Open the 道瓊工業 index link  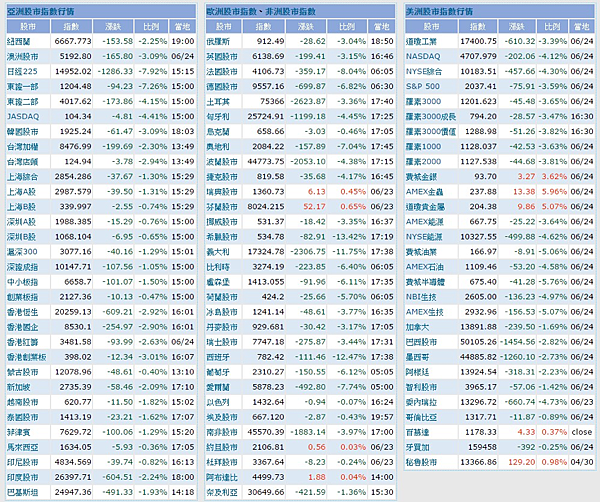click(421, 42)
